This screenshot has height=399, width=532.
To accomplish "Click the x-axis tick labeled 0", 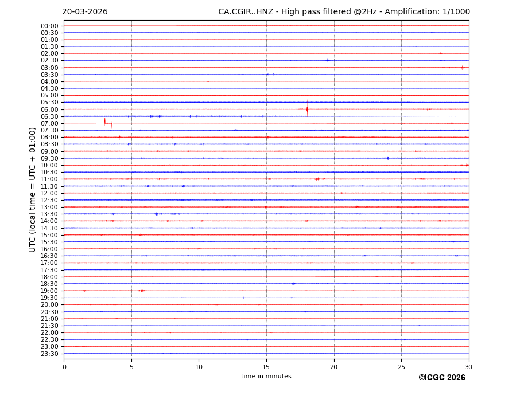I will pyautogui.click(x=64, y=366).
